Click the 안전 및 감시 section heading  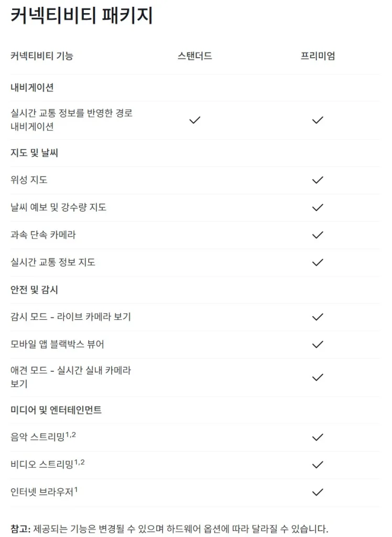34,289
